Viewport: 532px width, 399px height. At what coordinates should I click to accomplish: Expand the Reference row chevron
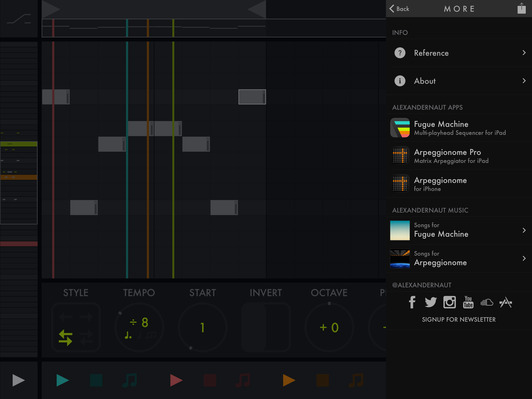pyautogui.click(x=524, y=53)
